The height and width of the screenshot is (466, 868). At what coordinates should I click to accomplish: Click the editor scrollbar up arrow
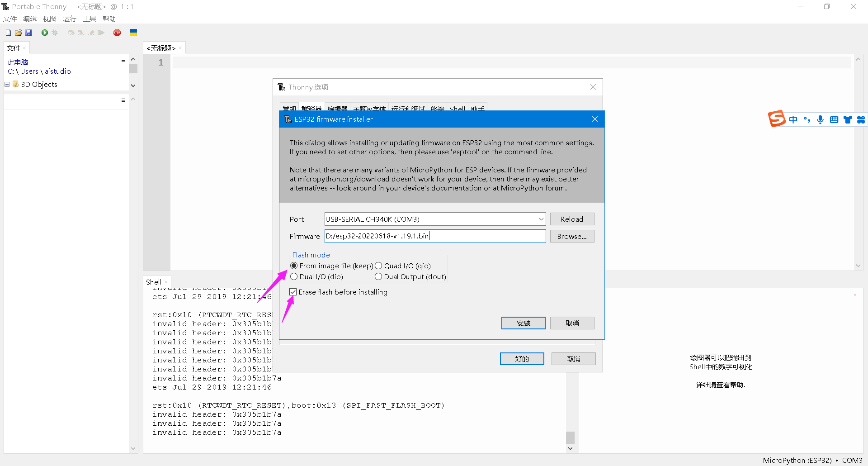pyautogui.click(x=858, y=59)
